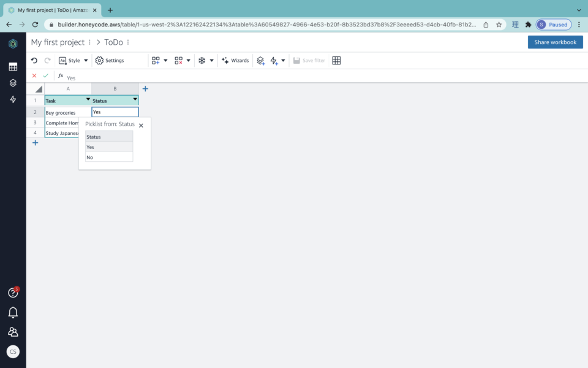The width and height of the screenshot is (588, 368).
Task: Select the Automations lightning icon in the sidebar
Action: pos(13,99)
